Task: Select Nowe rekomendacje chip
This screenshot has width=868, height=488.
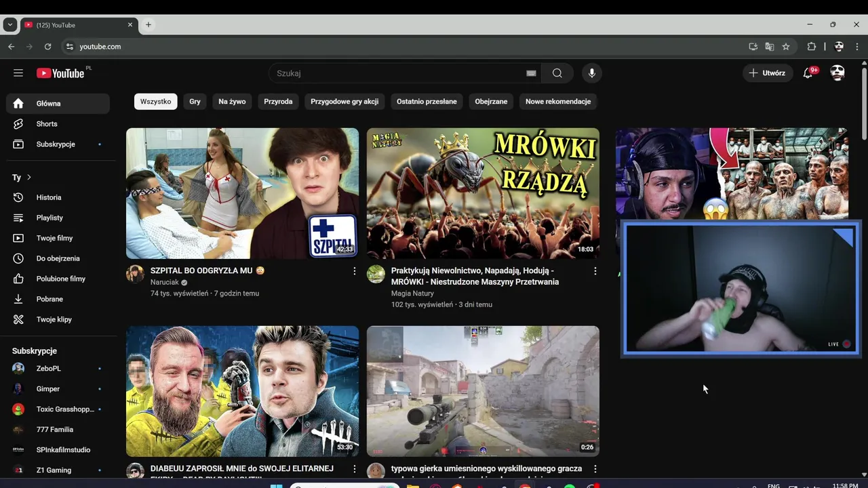Action: point(558,102)
